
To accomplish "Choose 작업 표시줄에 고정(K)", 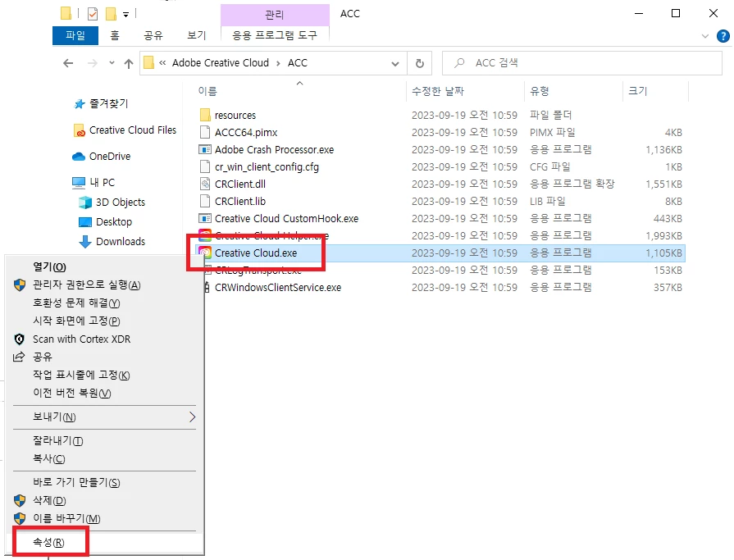I will pyautogui.click(x=81, y=376).
